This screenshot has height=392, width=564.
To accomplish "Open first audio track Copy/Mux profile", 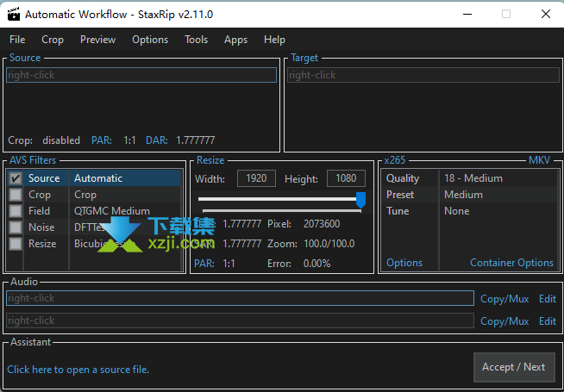I will coord(504,299).
